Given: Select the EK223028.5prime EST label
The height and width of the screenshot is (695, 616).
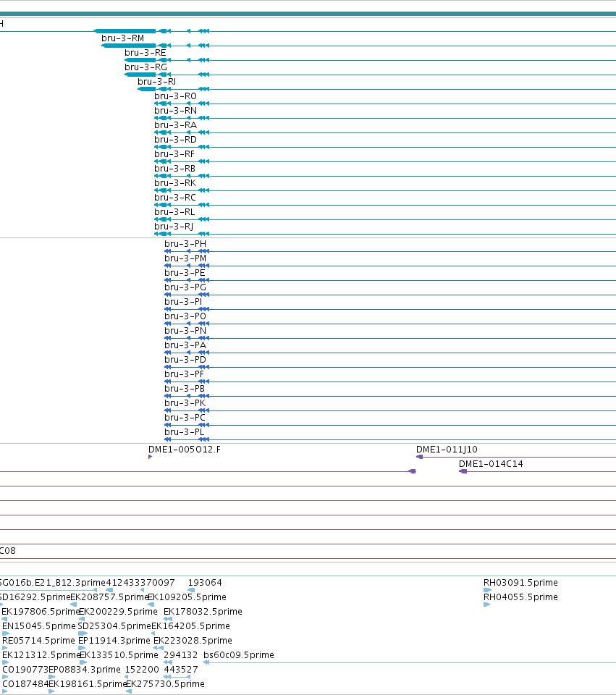Looking at the screenshot, I should click(x=193, y=641).
